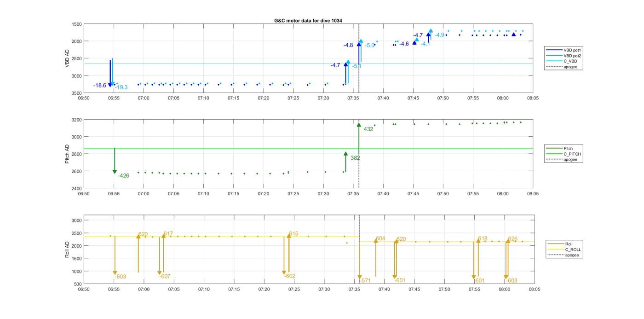
Task: Click the title "G&C motor data for dive 1034"
Action: (308, 21)
